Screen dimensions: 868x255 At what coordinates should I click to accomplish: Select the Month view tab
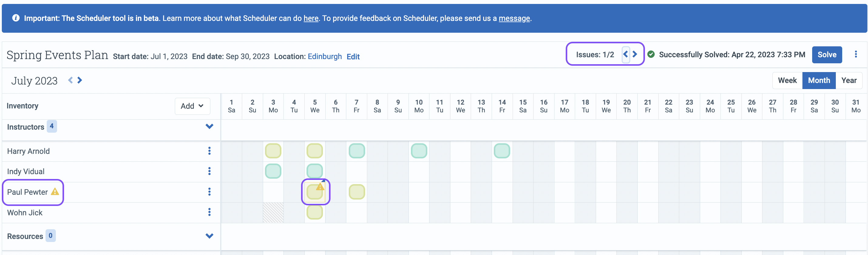tap(819, 80)
